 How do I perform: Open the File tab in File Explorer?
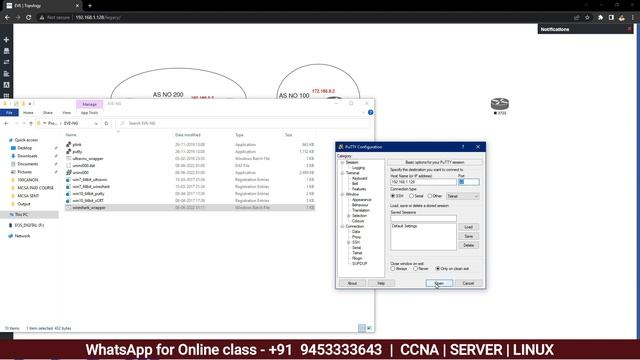[9, 113]
